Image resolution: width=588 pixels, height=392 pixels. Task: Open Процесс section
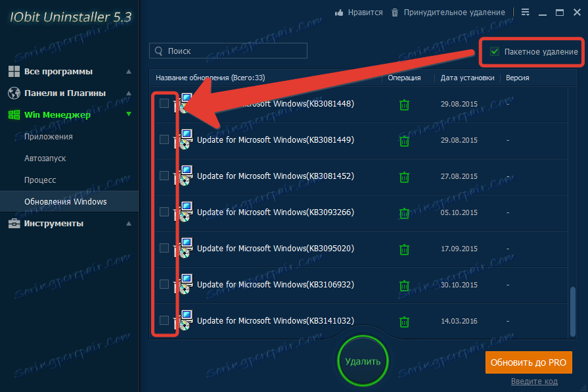[40, 180]
